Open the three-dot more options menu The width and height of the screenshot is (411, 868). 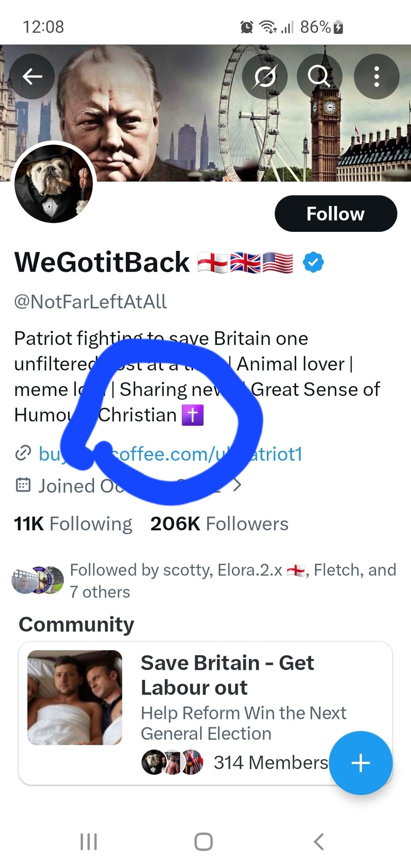(x=376, y=77)
